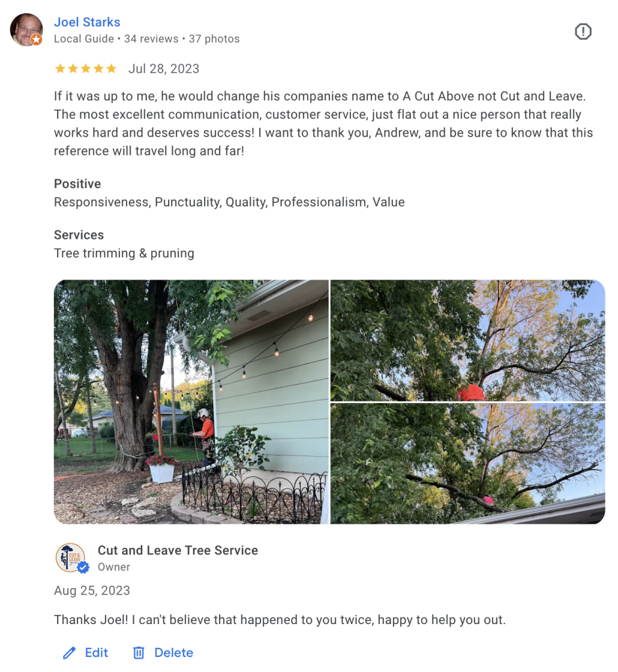Viewport: 618px width, 672px height.
Task: Open the bottom-right branch photo
Action: [468, 464]
